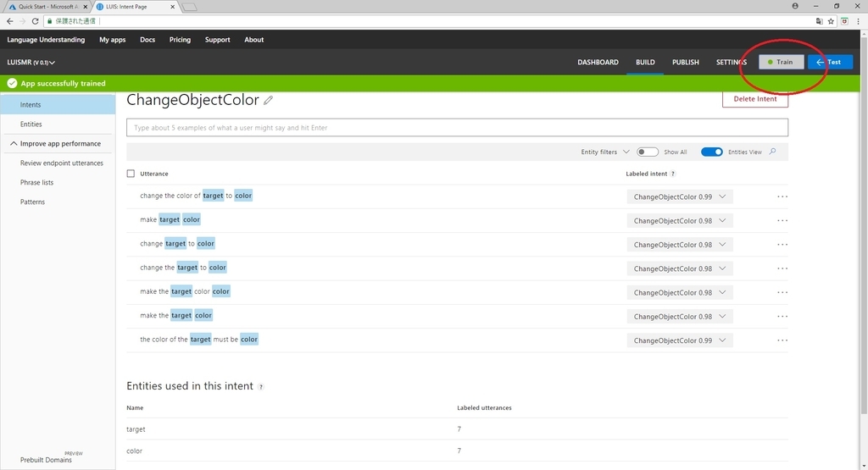The image size is (868, 470).
Task: Open options menu for 'change target to color' row
Action: (782, 245)
